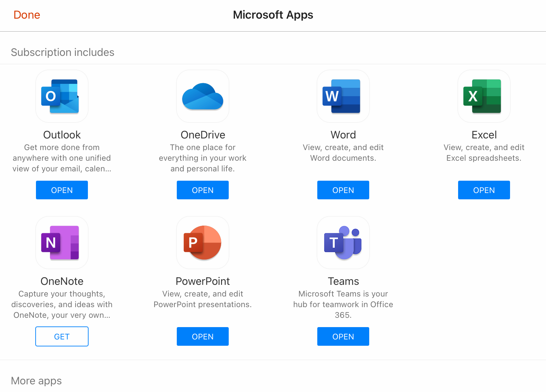This screenshot has height=392, width=546.
Task: Select the Teams title text
Action: 343,281
